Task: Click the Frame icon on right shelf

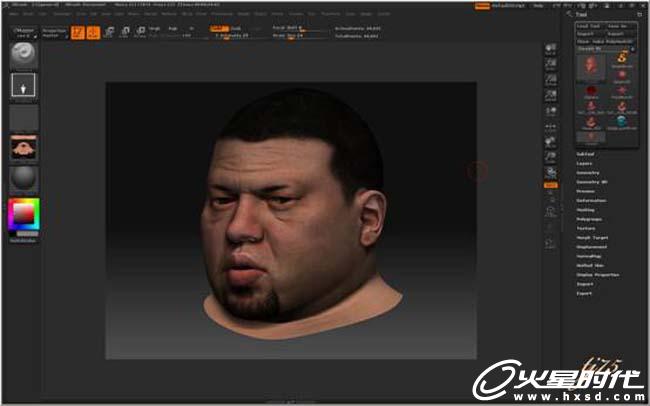Action: tap(551, 212)
